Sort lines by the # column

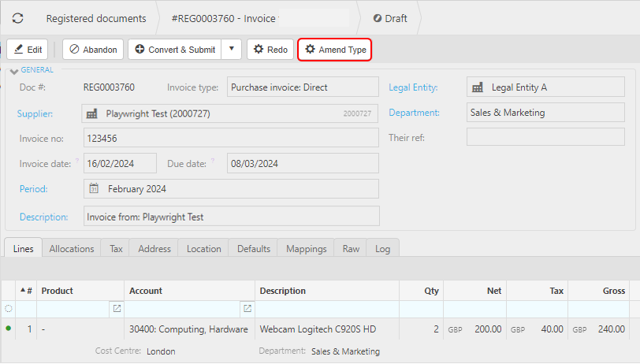click(27, 291)
